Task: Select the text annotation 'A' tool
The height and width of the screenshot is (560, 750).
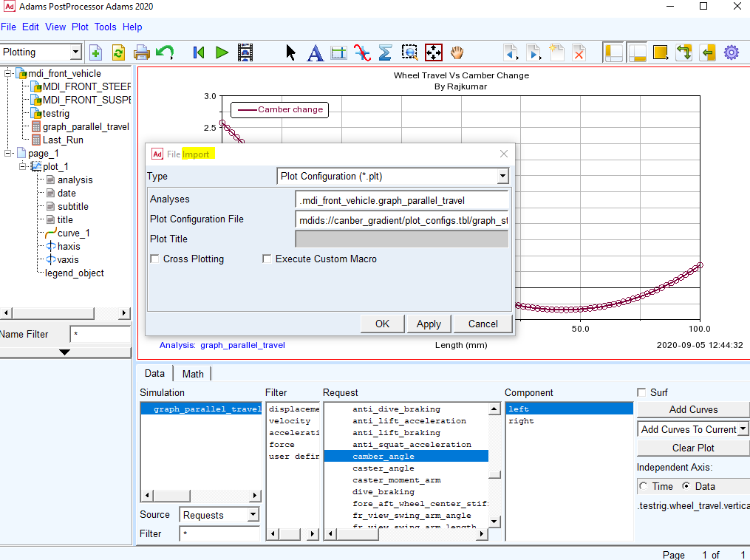Action: [316, 52]
